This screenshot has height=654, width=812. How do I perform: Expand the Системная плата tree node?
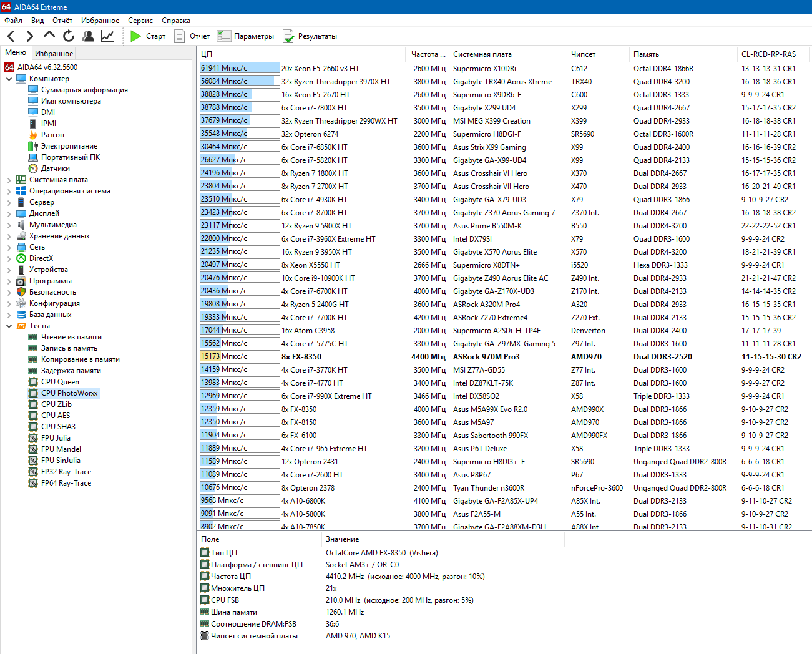pos(9,180)
